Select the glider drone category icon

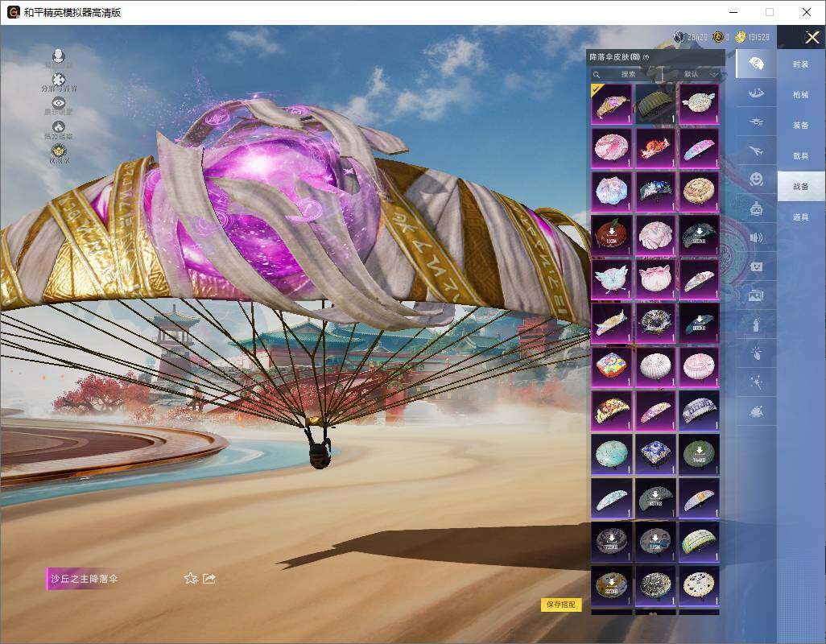pos(756,122)
